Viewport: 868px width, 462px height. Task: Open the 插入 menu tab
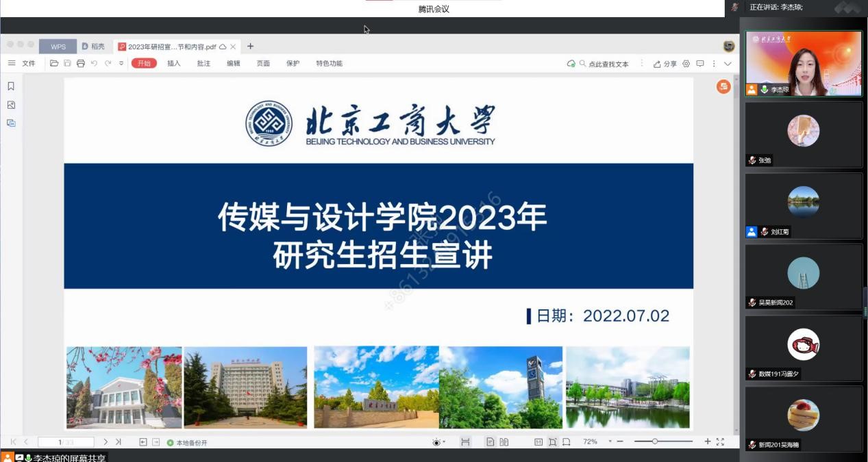[x=174, y=64]
